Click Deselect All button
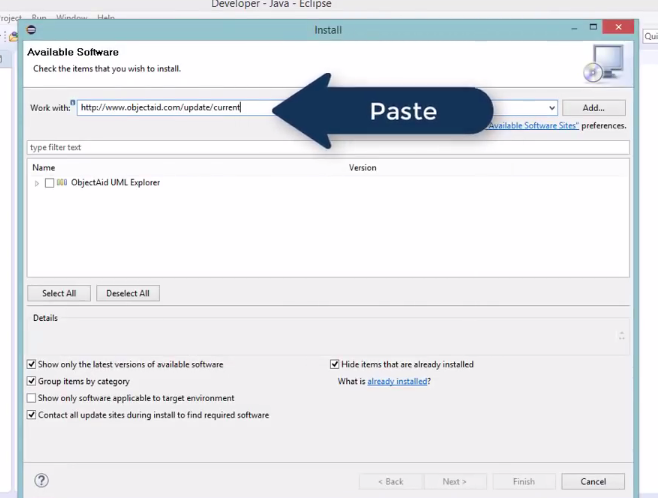 (x=128, y=293)
